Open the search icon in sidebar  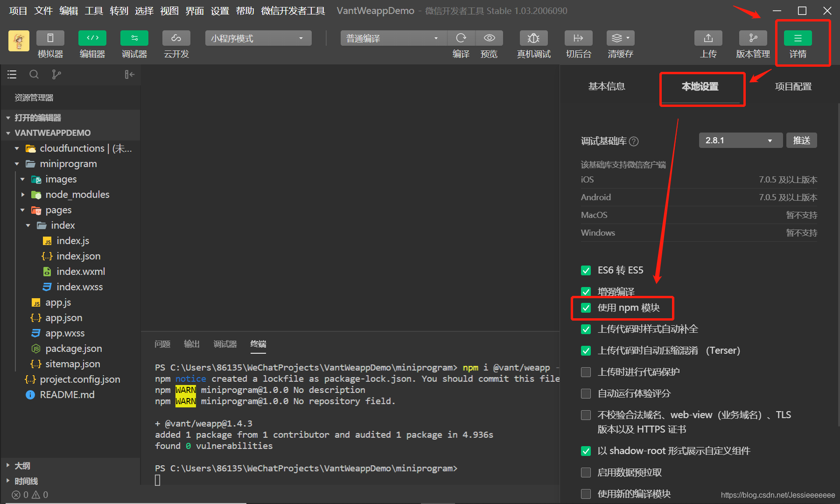click(34, 74)
